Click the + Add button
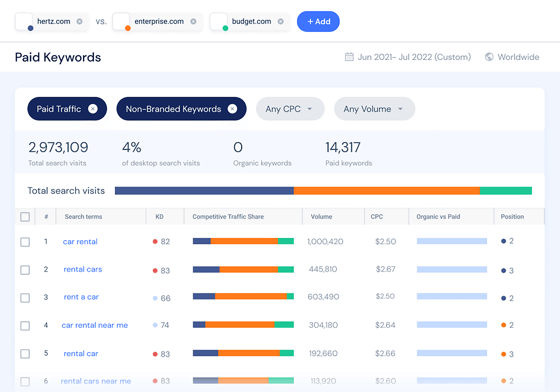This screenshot has width=560, height=392. (318, 21)
